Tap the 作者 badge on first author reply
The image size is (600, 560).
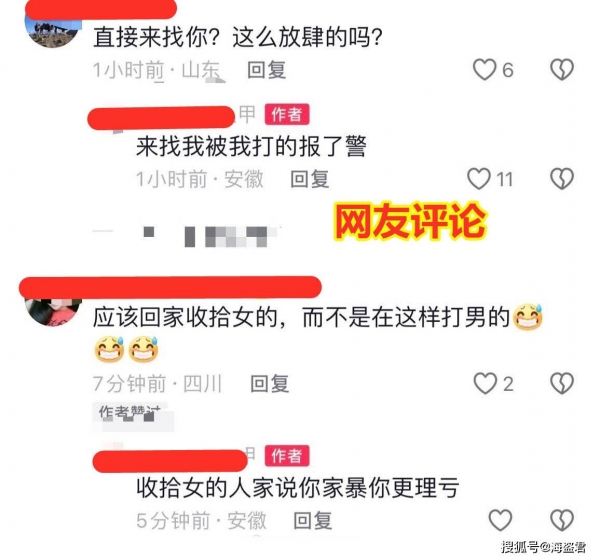pyautogui.click(x=287, y=114)
